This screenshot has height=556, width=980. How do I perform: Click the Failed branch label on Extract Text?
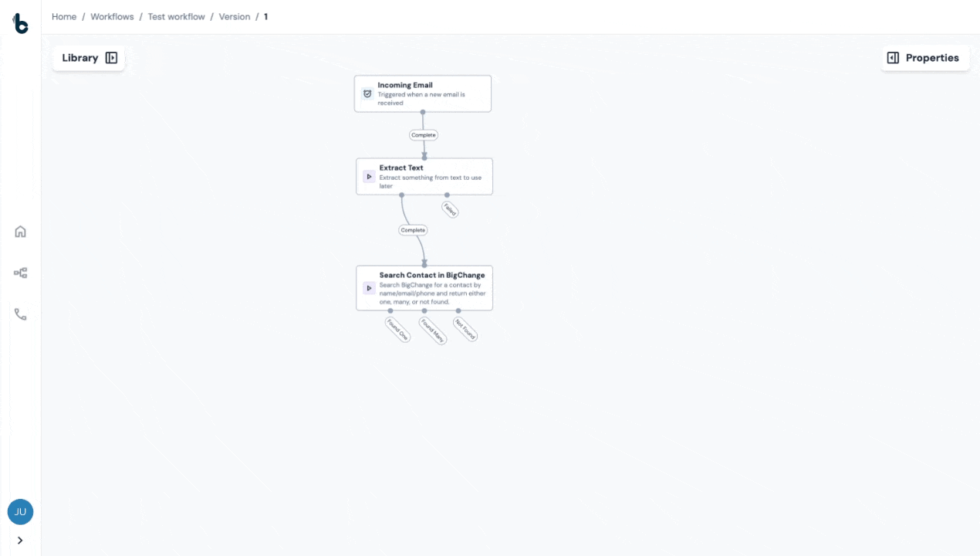coord(450,208)
